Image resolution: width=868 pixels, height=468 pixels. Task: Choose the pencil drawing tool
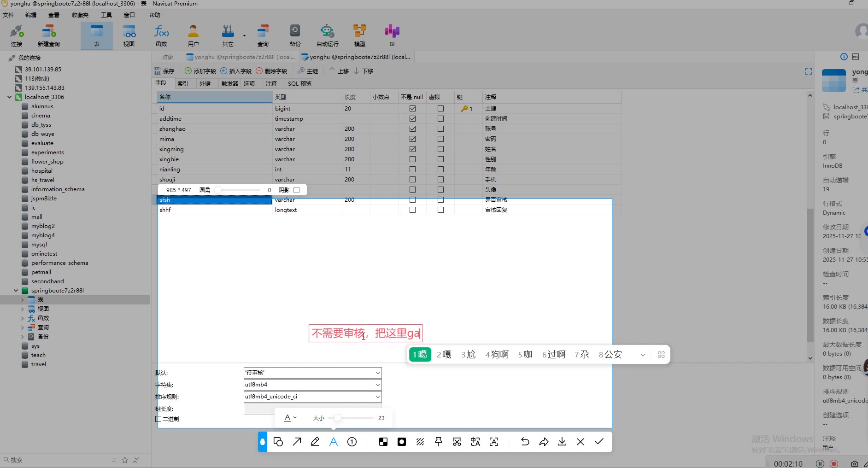point(315,442)
